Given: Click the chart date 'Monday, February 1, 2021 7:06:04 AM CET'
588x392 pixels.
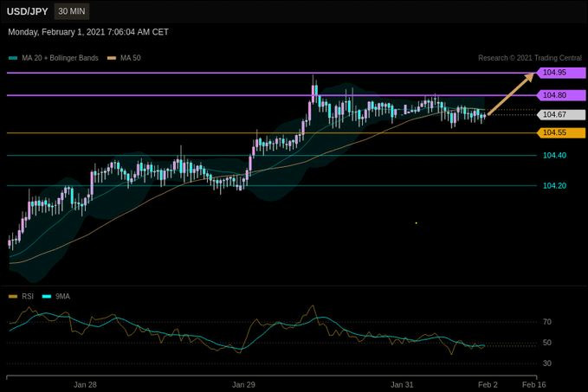Looking at the screenshot, I should [88, 32].
